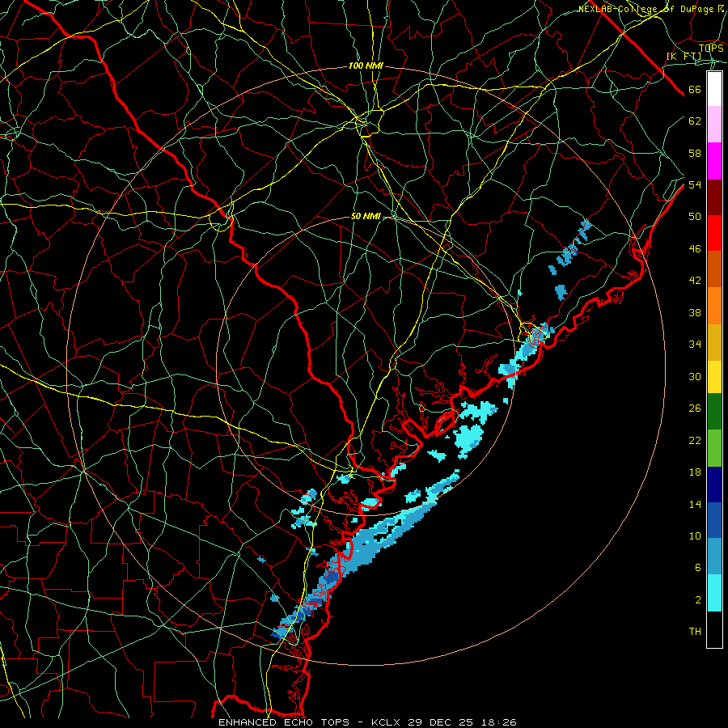Click the light pink 62 kft legend swatch
The height and width of the screenshot is (728, 728).
coord(714,124)
